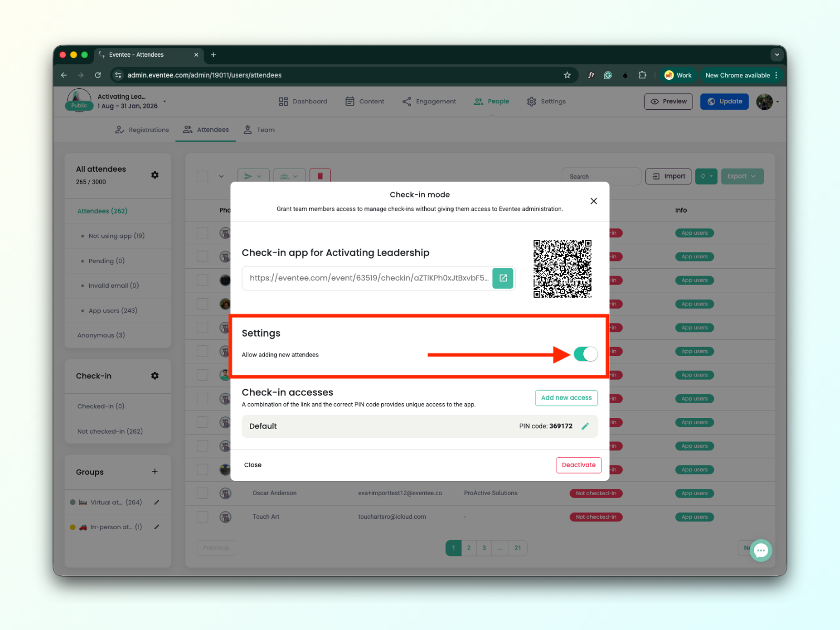Open the green sync dropdown button

(x=706, y=176)
